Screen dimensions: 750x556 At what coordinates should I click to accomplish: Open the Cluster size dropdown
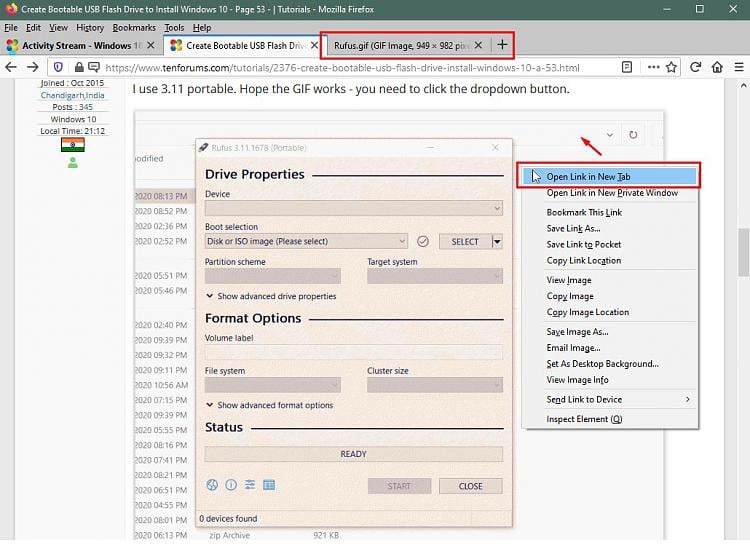[435, 385]
